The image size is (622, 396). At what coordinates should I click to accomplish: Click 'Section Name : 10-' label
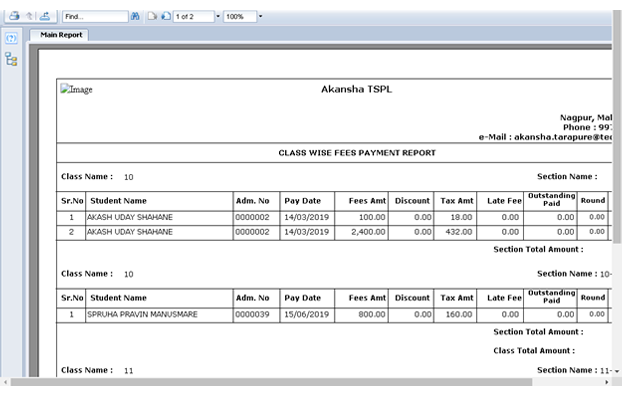point(574,274)
